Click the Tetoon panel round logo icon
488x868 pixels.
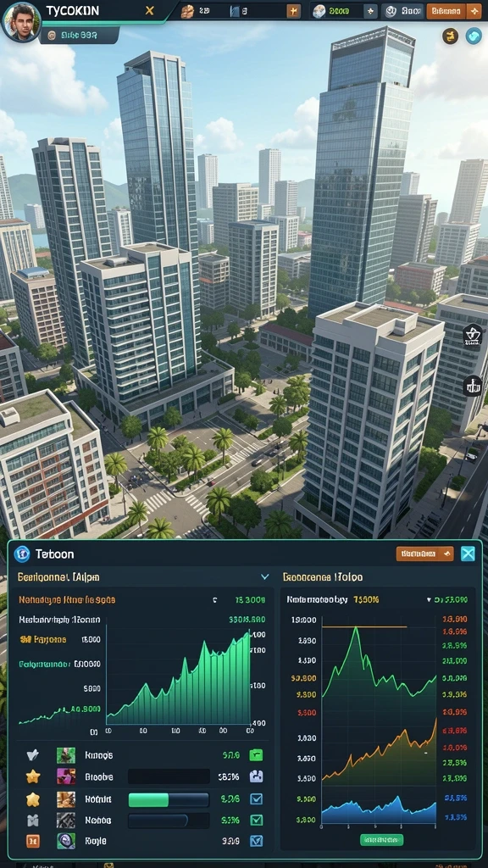[21, 554]
